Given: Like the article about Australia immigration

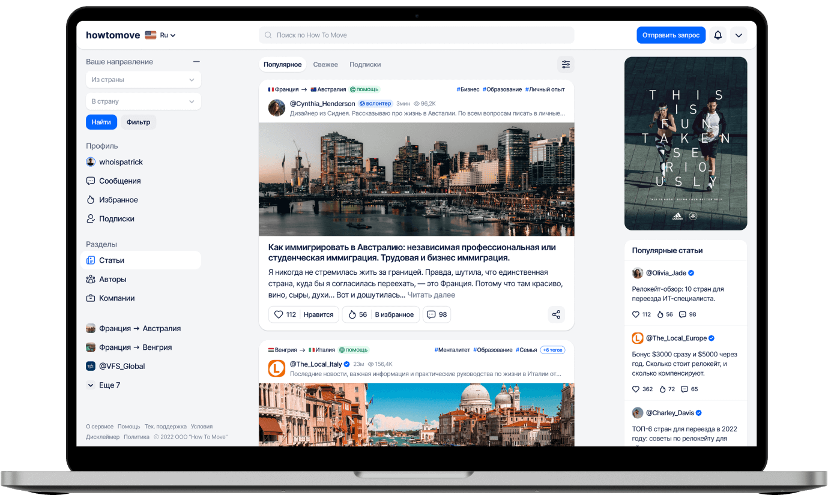Looking at the screenshot, I should [303, 314].
